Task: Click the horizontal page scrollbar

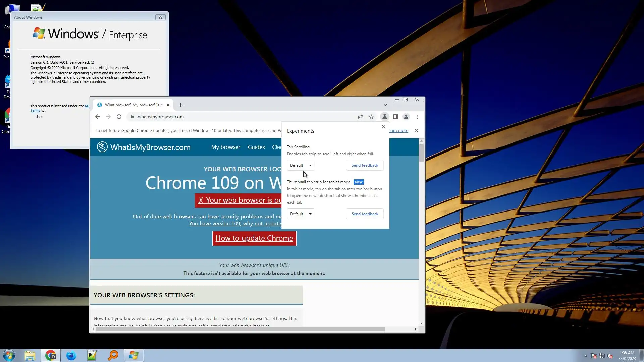Action: [x=240, y=329]
